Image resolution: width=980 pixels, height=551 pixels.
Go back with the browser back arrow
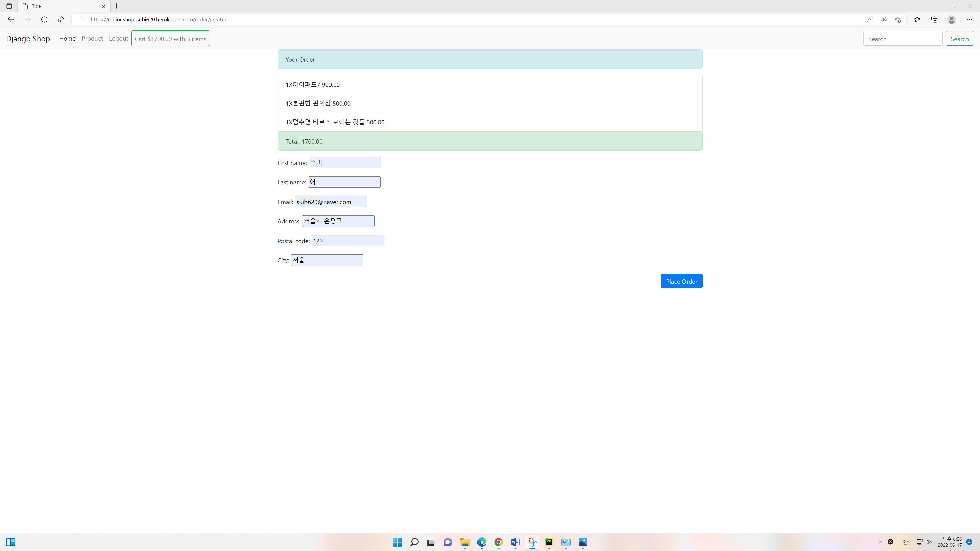pos(11,19)
